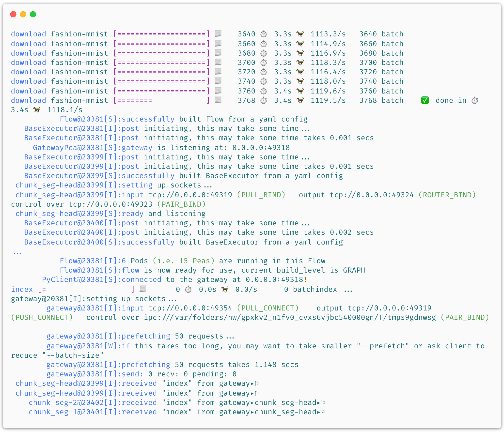Click the green checkmark before 'done in'

pyautogui.click(x=425, y=100)
